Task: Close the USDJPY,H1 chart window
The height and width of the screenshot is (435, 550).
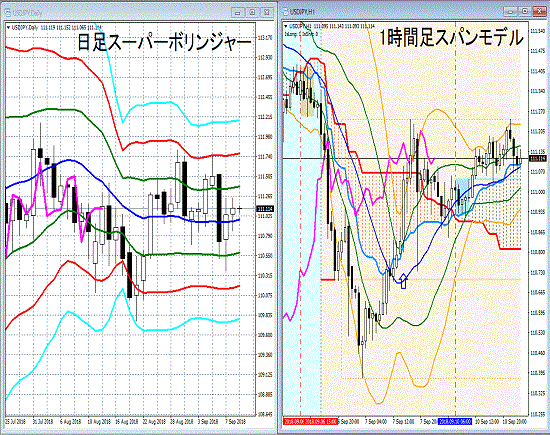Action: click(x=539, y=12)
